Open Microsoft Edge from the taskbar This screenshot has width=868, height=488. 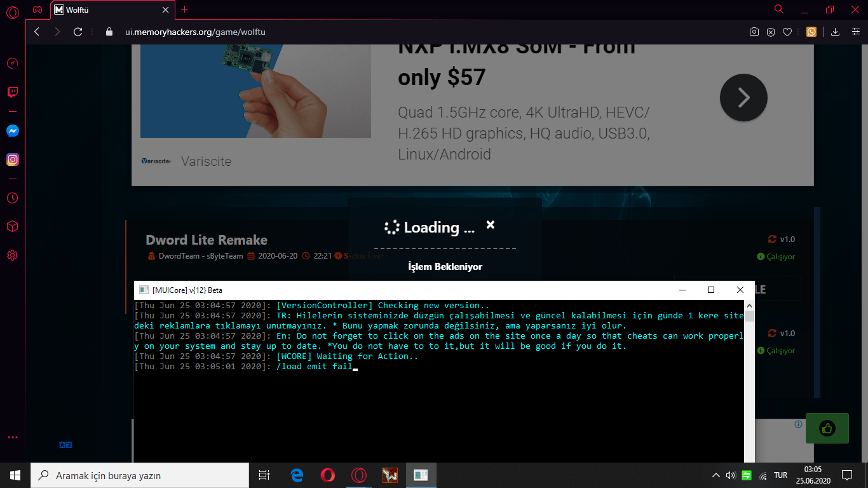(297, 475)
